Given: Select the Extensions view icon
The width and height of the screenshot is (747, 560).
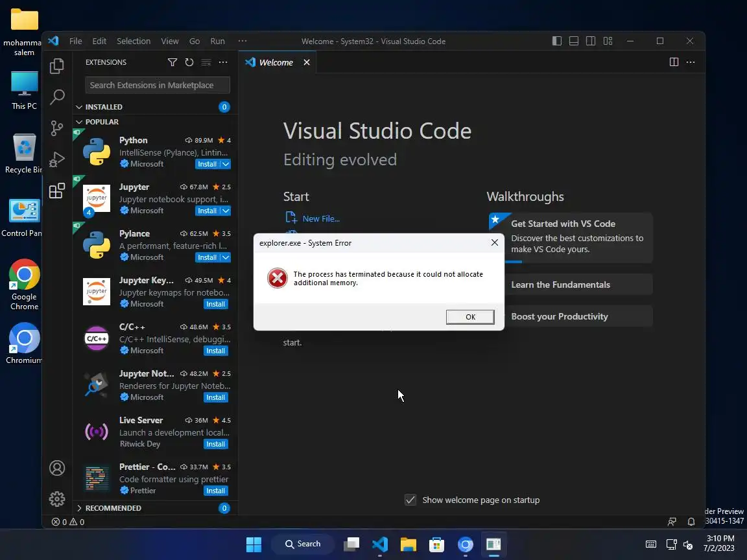Looking at the screenshot, I should coord(56,191).
